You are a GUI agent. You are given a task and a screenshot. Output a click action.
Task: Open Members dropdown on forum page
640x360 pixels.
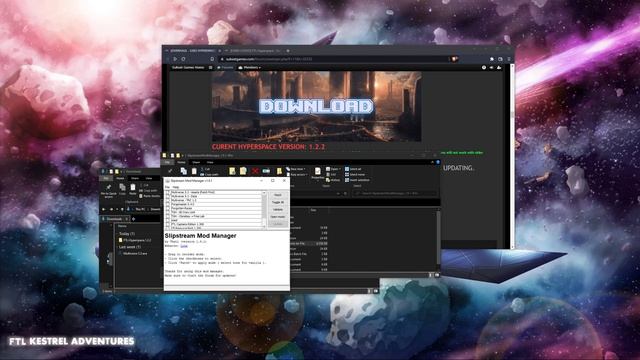click(249, 67)
